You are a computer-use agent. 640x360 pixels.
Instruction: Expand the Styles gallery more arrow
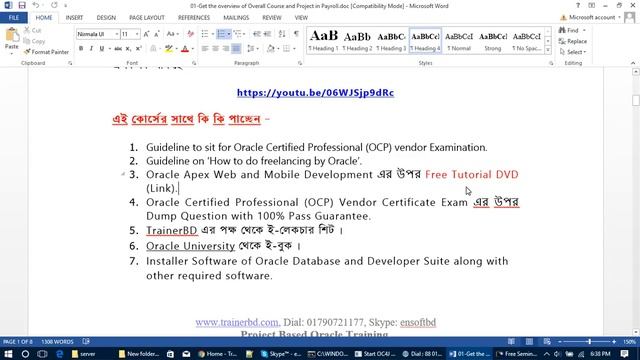point(548,50)
